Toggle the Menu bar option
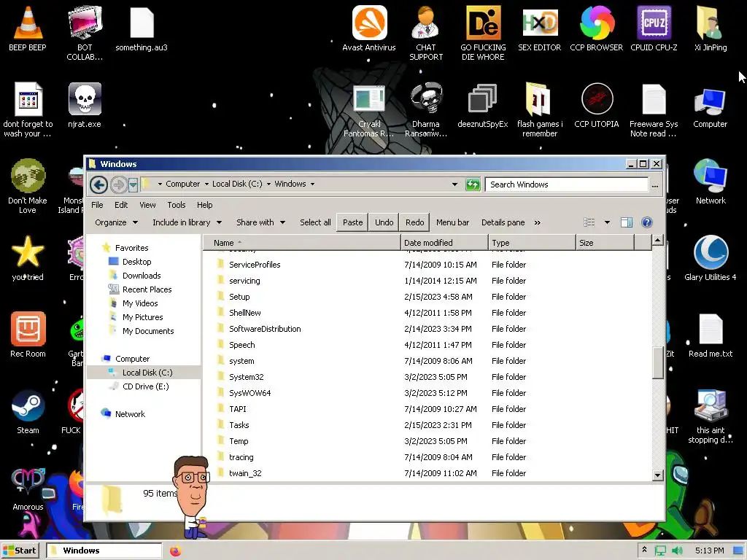Screen dimensions: 747x560 pyautogui.click(x=452, y=222)
